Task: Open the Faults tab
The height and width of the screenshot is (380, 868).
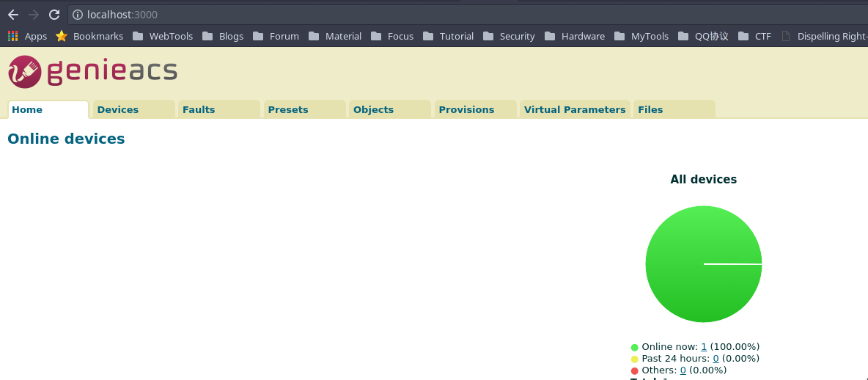Action: click(x=199, y=110)
